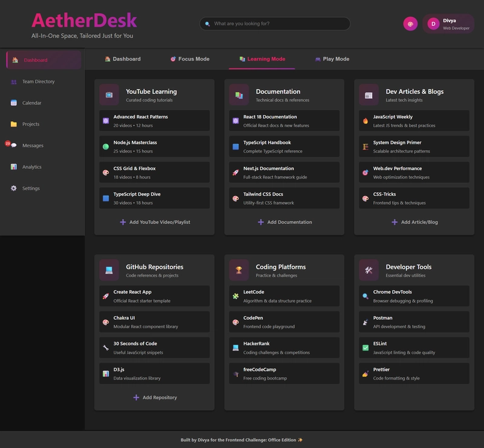Go to Projects in the sidebar
The image size is (484, 448).
click(44, 124)
